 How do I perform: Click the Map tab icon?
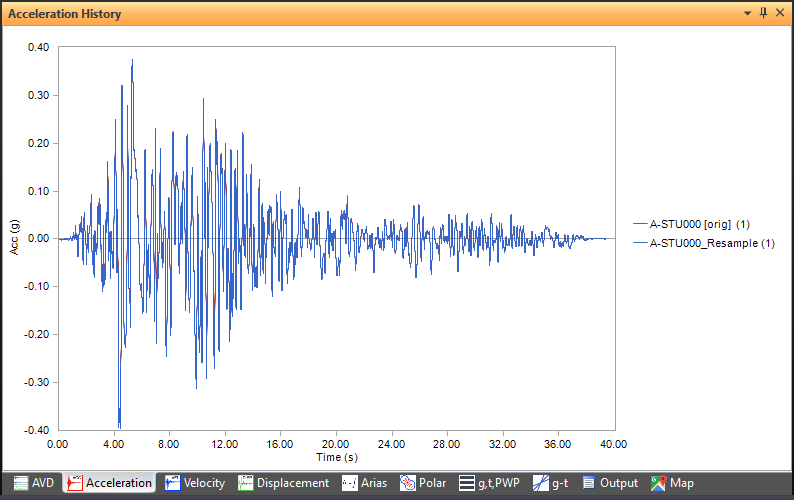pos(658,483)
